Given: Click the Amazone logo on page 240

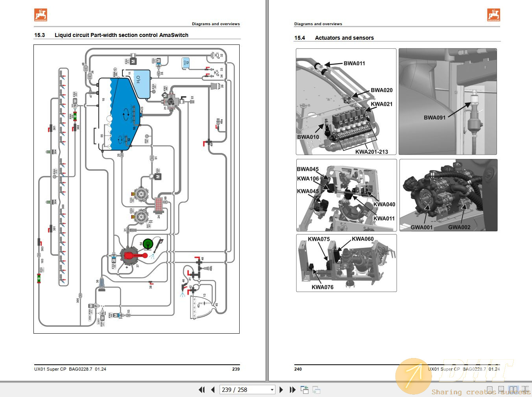Looking at the screenshot, I should tap(493, 15).
